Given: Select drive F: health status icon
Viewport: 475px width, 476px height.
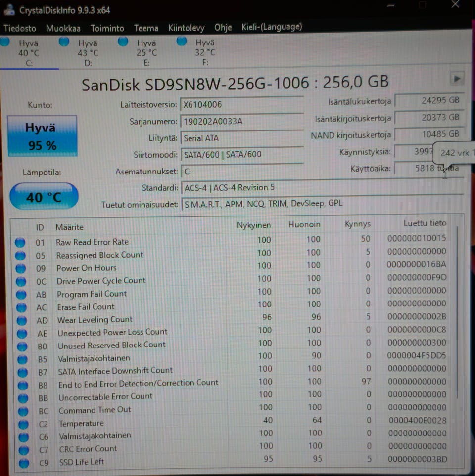Looking at the screenshot, I should click(x=182, y=41).
